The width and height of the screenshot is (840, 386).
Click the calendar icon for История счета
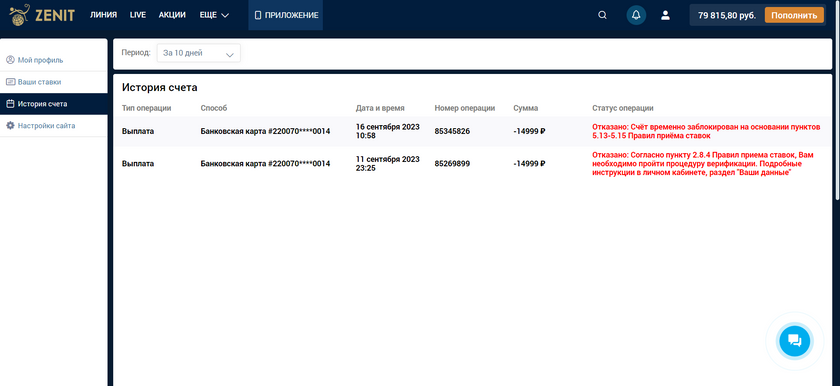point(10,104)
